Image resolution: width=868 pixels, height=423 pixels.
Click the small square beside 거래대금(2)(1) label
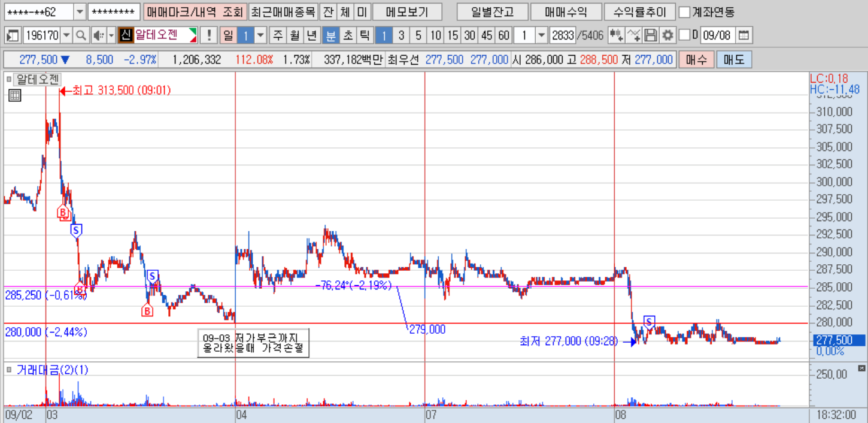click(x=9, y=370)
